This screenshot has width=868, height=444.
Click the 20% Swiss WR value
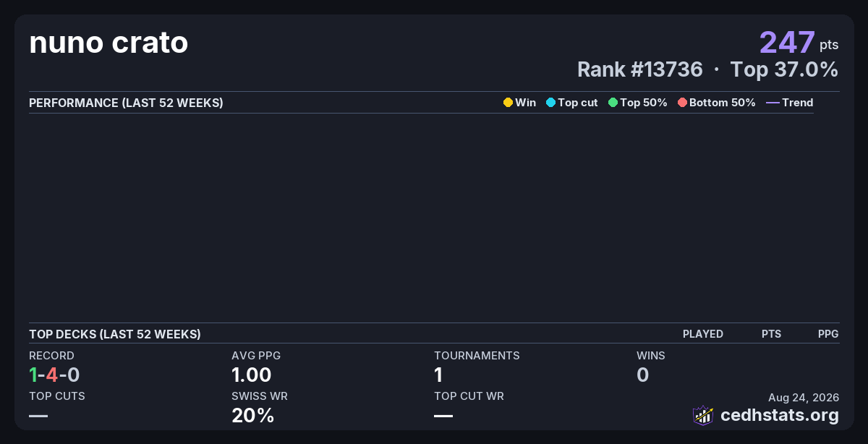tap(252, 416)
